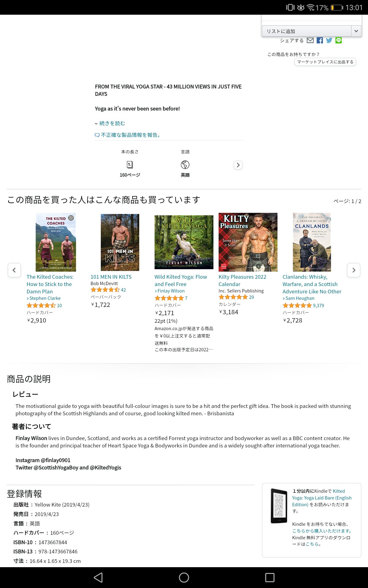The width and height of the screenshot is (368, 588).
Task: Expand description with 続きを読む
Action: click(110, 123)
